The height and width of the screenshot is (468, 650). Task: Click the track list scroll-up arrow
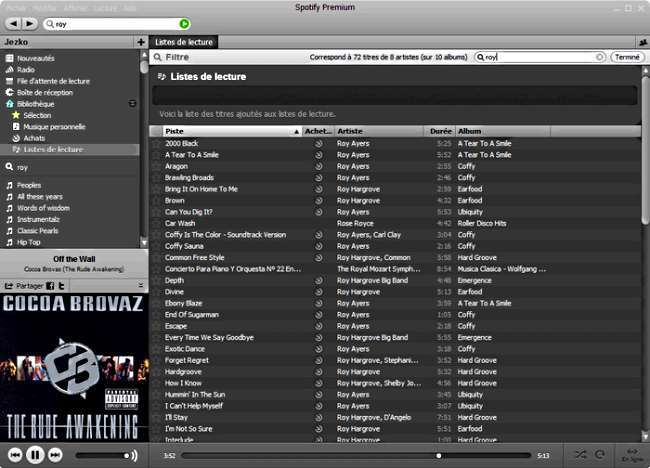pos(645,71)
